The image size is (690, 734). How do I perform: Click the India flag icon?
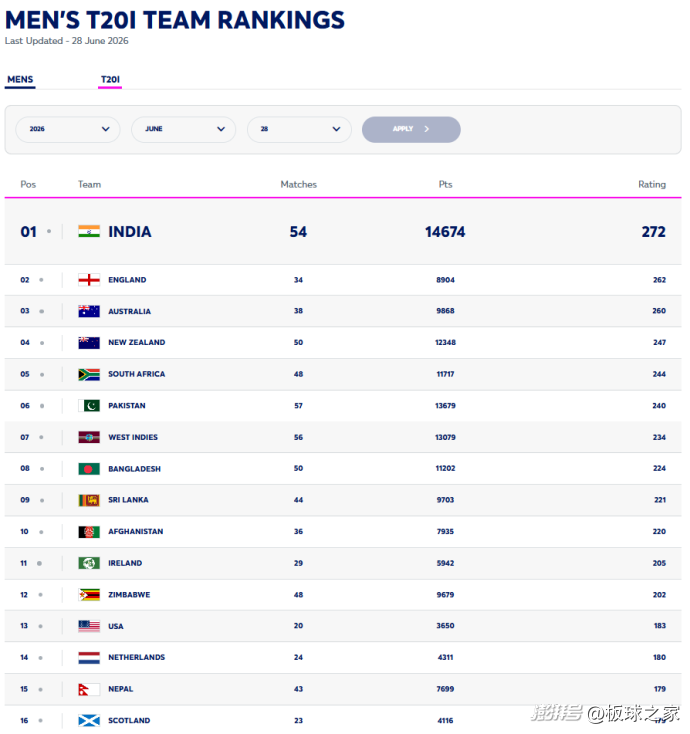(x=89, y=231)
